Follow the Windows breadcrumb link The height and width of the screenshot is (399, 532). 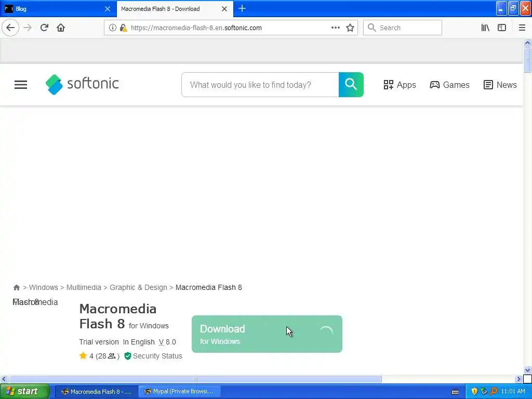pos(44,287)
